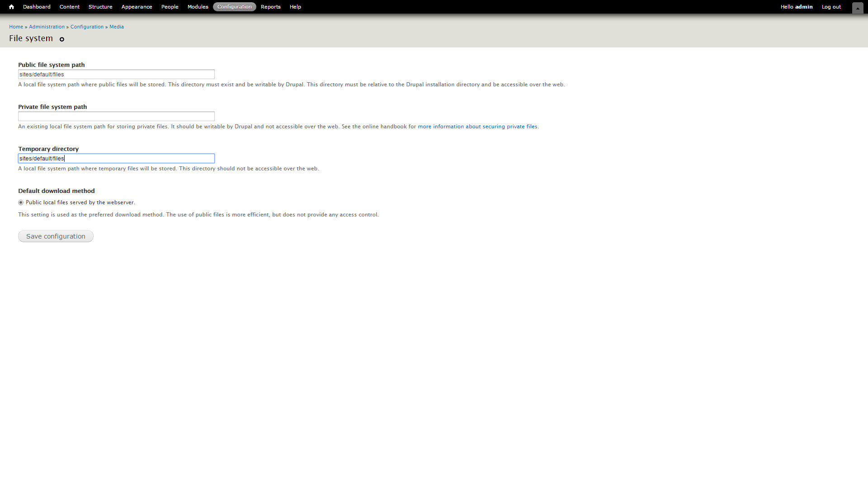Viewport: 868px width, 488px height.
Task: Select the Temporary directory input field
Action: tap(116, 158)
